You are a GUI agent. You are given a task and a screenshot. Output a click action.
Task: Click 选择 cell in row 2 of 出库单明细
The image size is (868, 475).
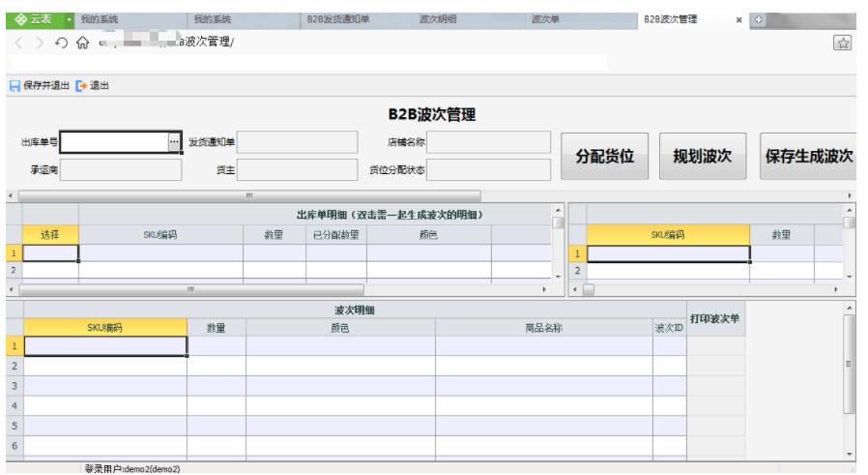[50, 270]
